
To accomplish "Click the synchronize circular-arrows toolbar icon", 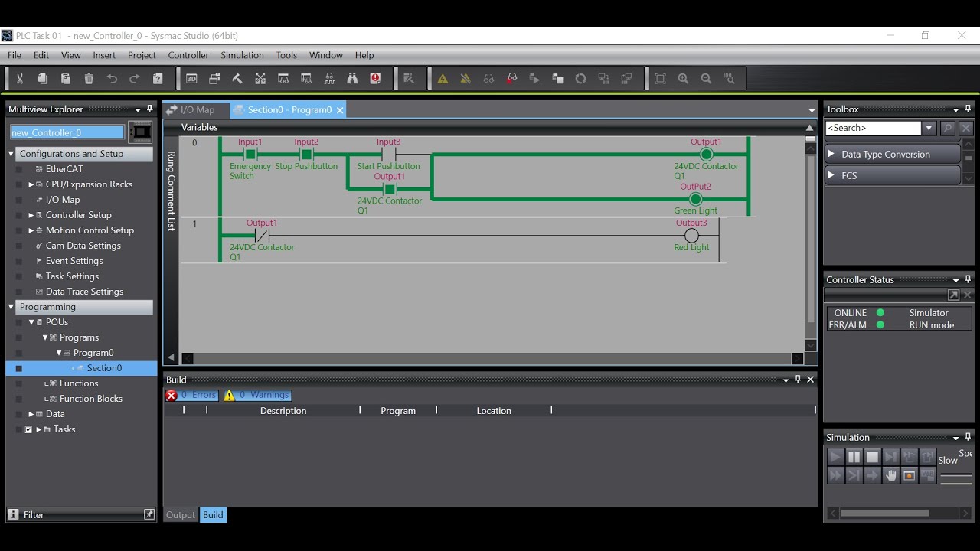I will tap(580, 78).
